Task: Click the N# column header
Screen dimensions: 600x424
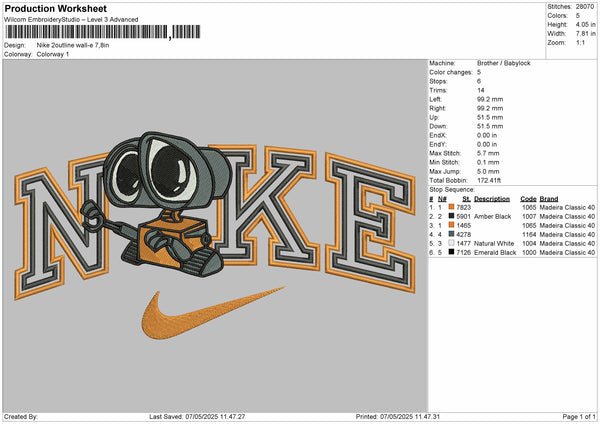Action: (442, 199)
